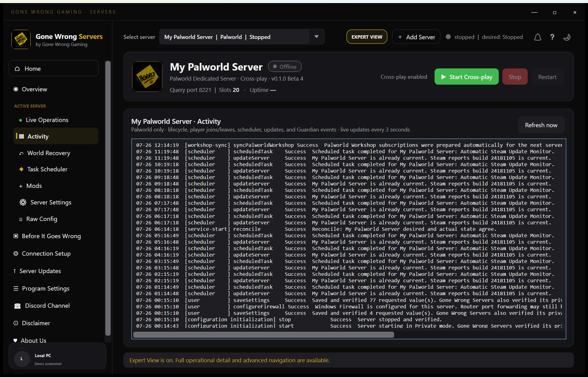Viewport: 588px width, 377px height.
Task: Click the Palworld server thumbnail image
Action: point(147,77)
